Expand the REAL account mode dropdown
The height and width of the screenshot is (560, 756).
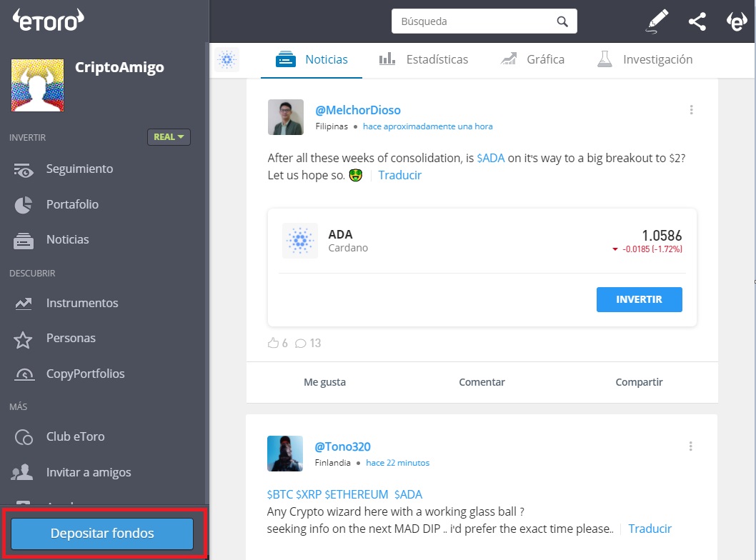pyautogui.click(x=169, y=136)
